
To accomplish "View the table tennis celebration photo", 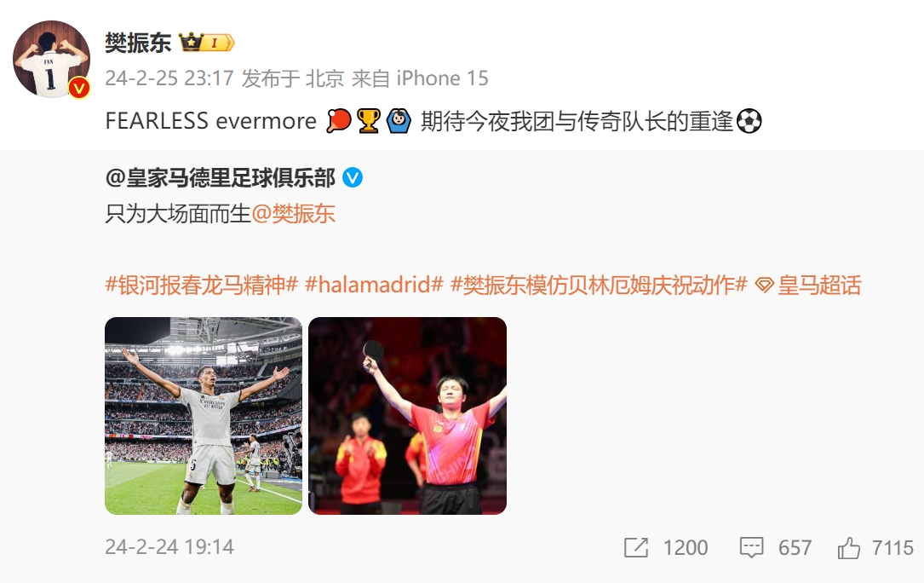I will coord(407,416).
